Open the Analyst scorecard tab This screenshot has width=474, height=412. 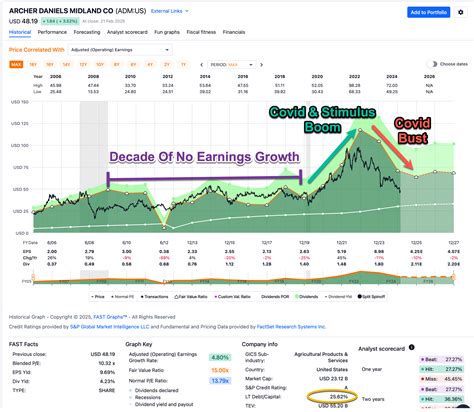pos(127,32)
